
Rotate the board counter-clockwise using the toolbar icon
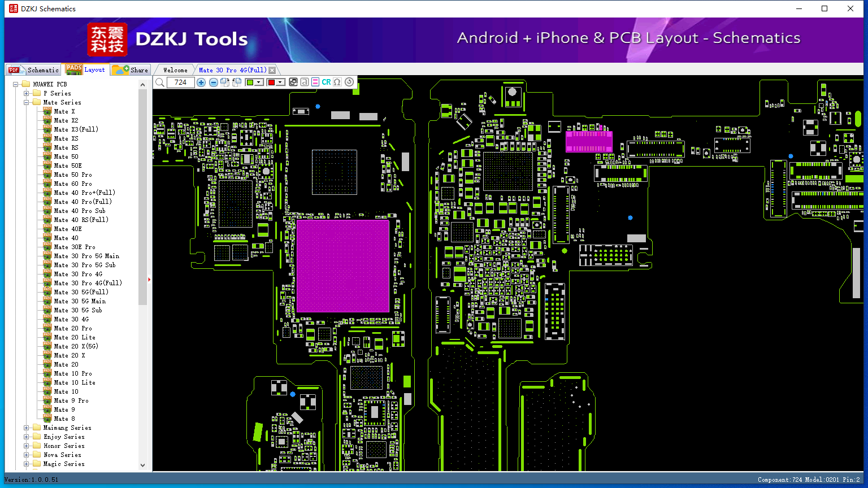click(237, 82)
